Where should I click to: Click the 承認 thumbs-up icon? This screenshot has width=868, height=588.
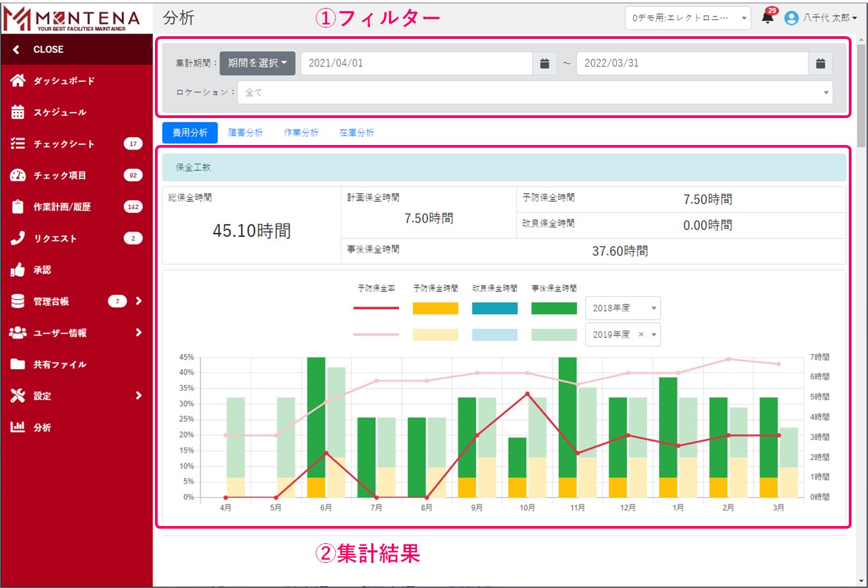(x=18, y=270)
